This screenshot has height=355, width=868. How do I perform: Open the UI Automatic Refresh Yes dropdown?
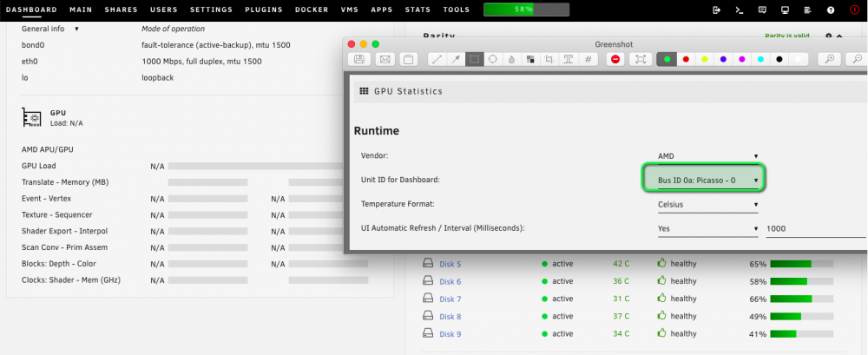tap(707, 229)
